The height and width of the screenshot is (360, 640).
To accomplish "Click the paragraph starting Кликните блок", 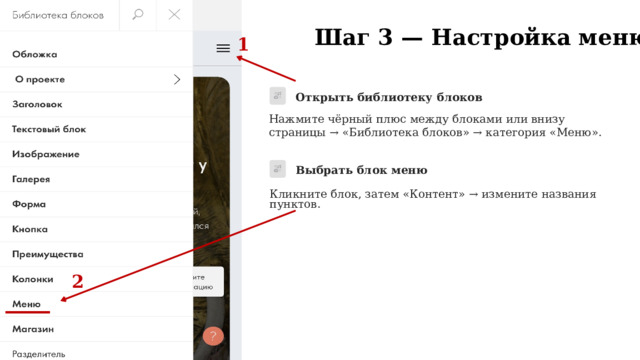I will 433,199.
